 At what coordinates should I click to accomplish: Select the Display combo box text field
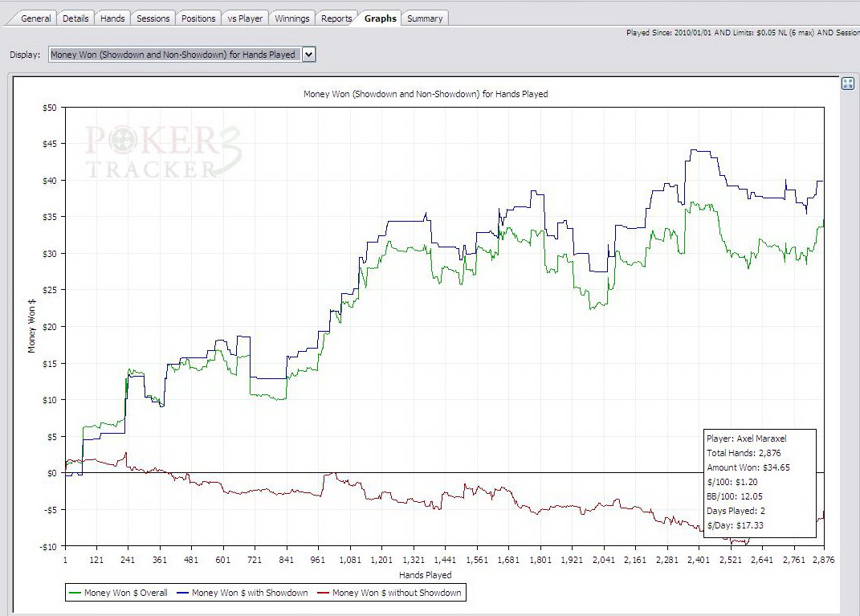click(x=175, y=55)
